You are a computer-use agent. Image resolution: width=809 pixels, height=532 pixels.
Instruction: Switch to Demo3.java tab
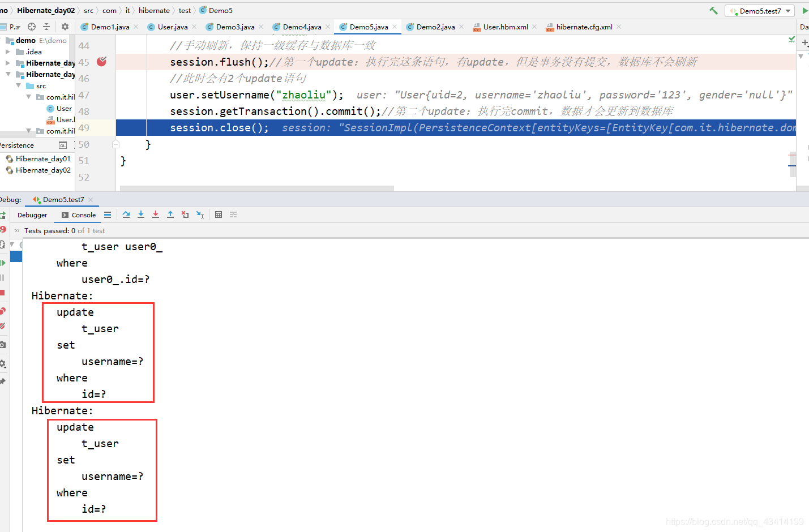[x=235, y=27]
